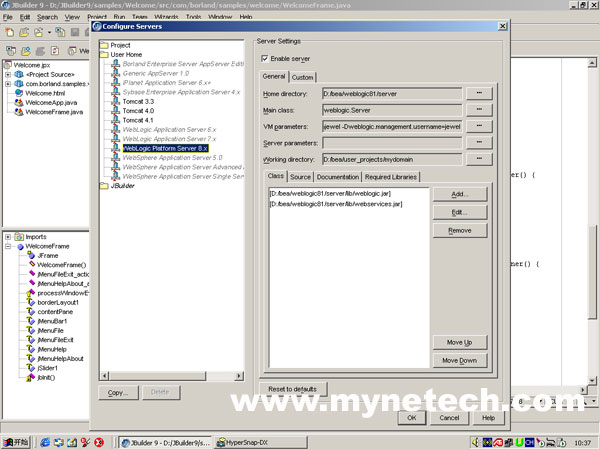Switch to the Source tab
This screenshot has width=600, height=450.
300,177
